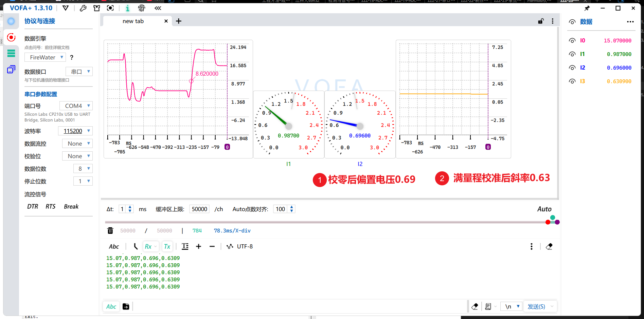Click the red handle on the timeline slider

point(548,222)
